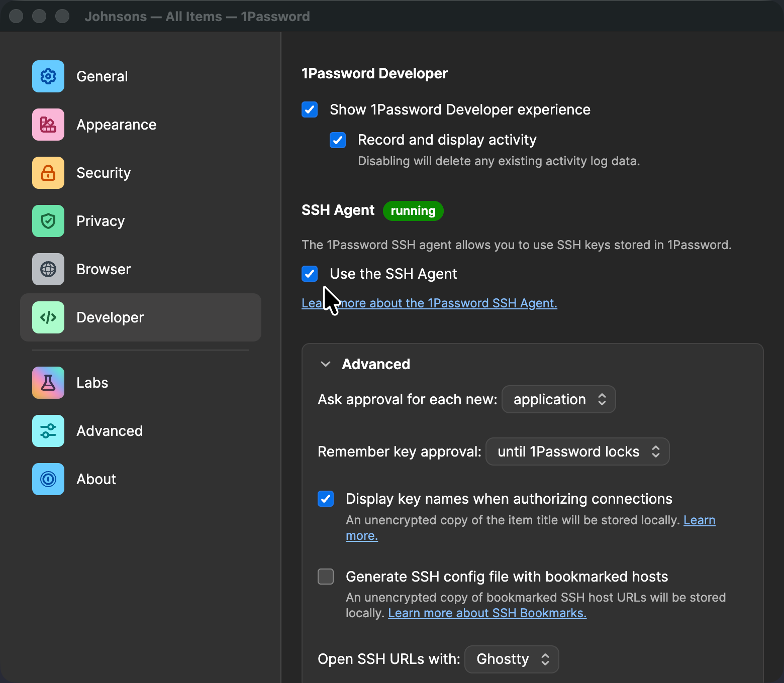
Task: Click the Developer code-brackets icon
Action: pyautogui.click(x=48, y=317)
